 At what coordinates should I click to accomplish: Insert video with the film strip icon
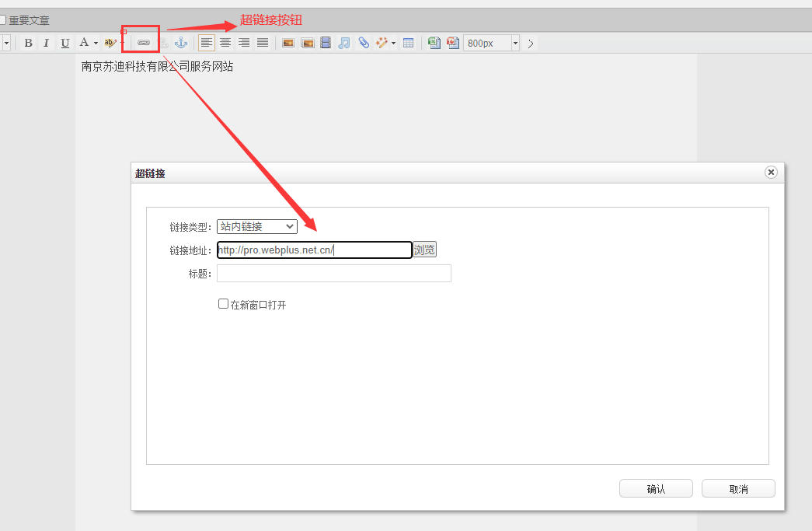point(326,43)
